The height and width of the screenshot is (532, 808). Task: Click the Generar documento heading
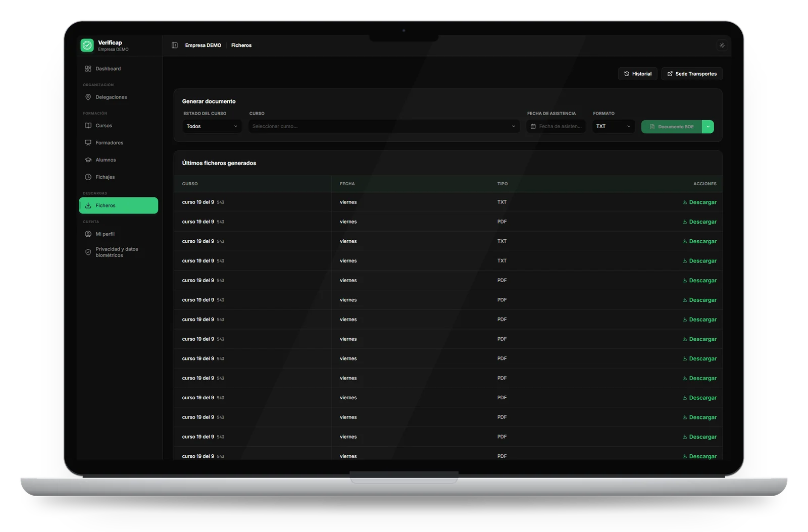(209, 101)
